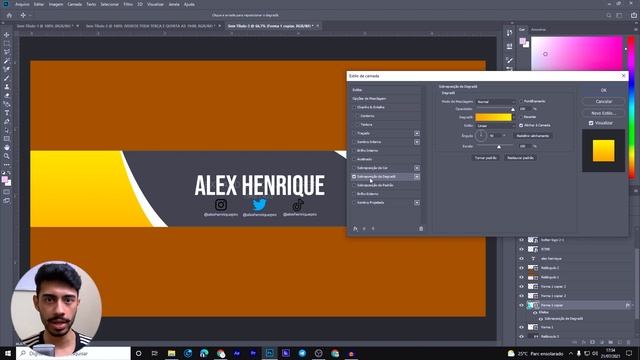Toggle the Visualizar preview checkbox

[x=591, y=123]
